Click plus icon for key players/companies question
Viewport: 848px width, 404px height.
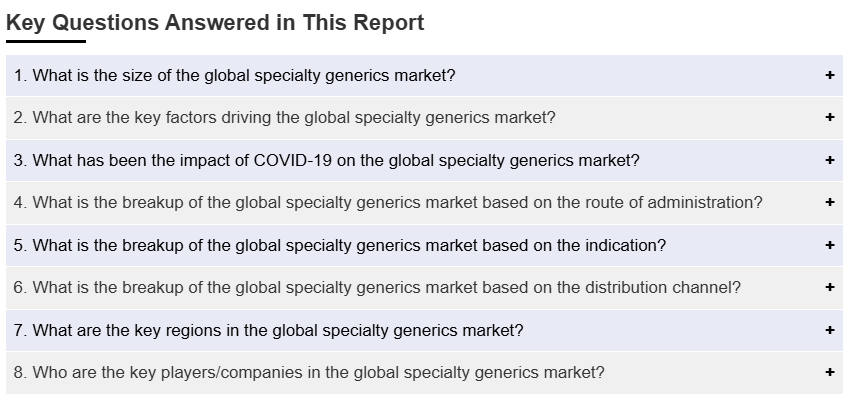point(830,373)
